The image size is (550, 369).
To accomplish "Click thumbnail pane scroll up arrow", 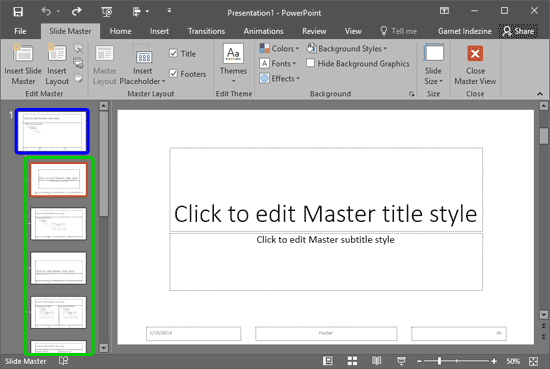I will [103, 106].
